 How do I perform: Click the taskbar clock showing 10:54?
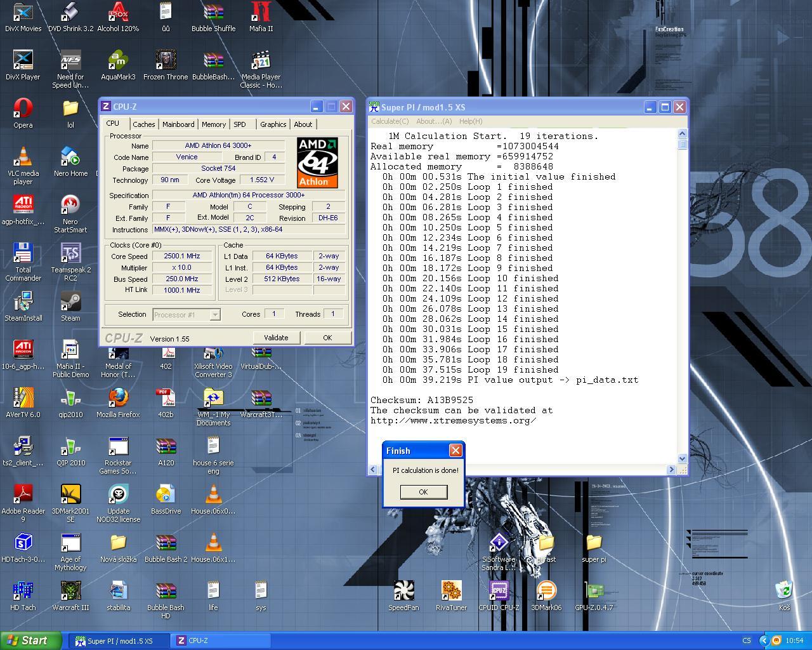[x=794, y=640]
